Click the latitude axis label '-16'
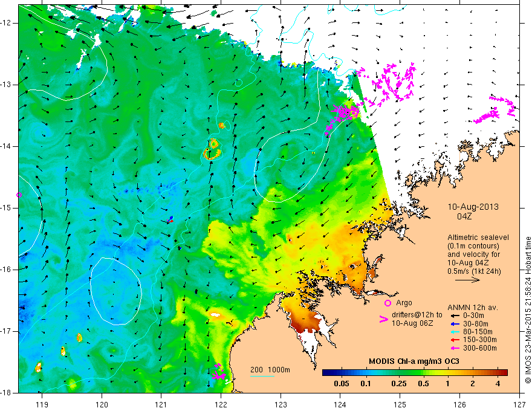Viewport: 532px width, 411px height. tap(6, 270)
